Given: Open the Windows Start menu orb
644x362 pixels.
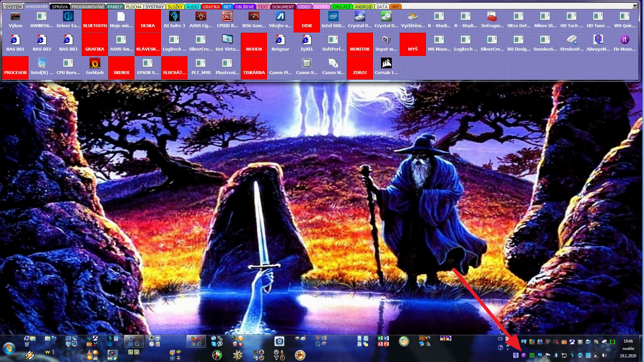Looking at the screenshot, I should click(9, 349).
